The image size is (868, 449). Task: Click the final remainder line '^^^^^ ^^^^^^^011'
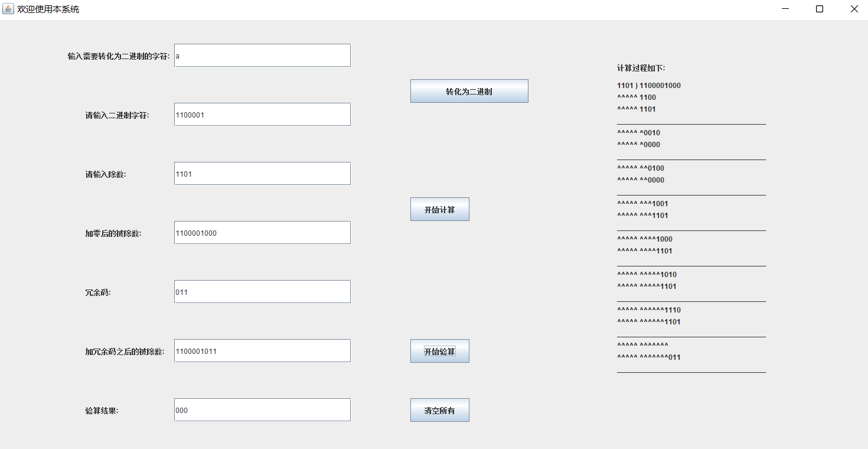(x=649, y=357)
